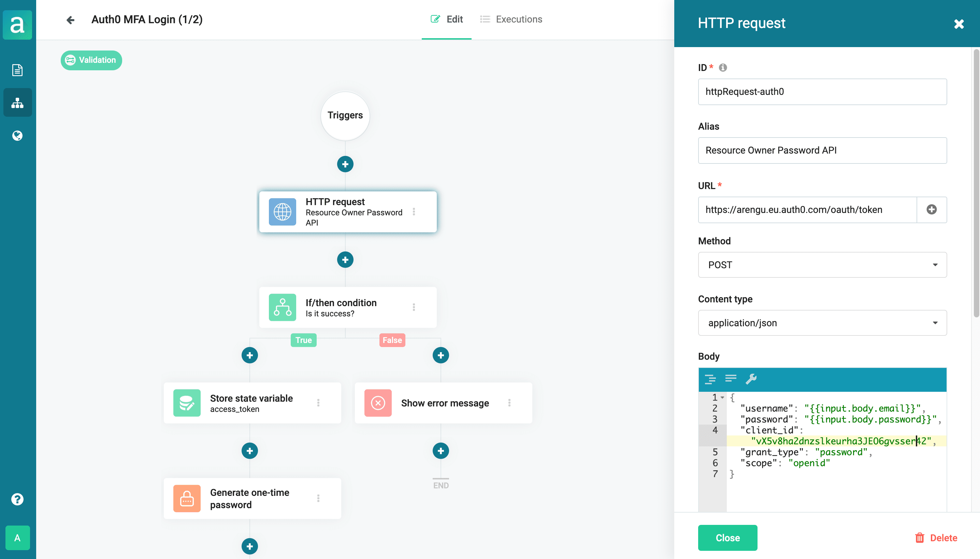Click the Alias input field
This screenshot has width=980, height=559.
822,150
